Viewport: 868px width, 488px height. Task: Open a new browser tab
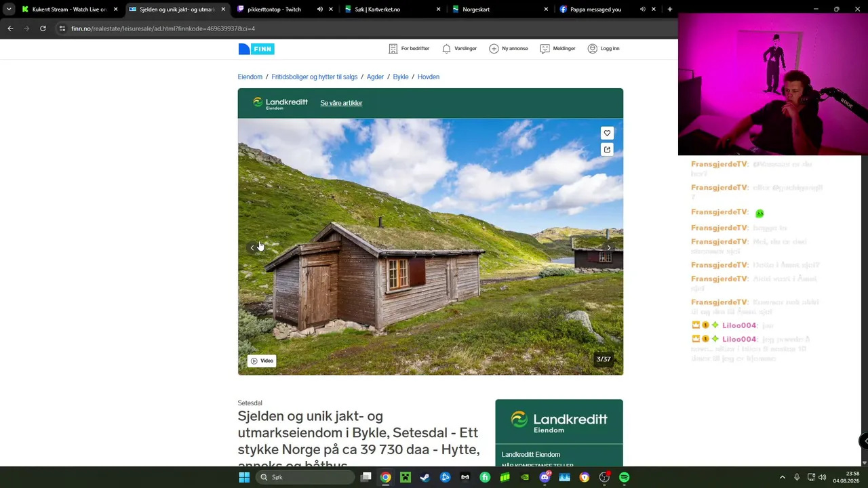click(670, 9)
